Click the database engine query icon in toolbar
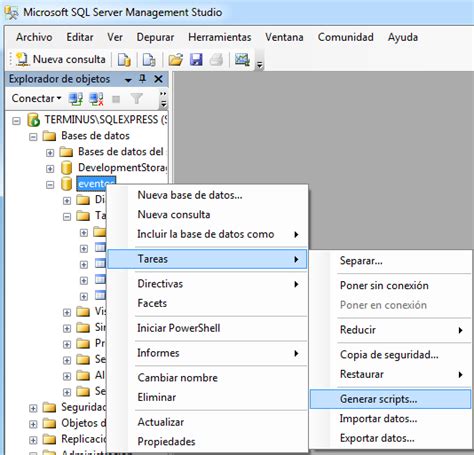Screen dimensions: 474x455 [124, 60]
